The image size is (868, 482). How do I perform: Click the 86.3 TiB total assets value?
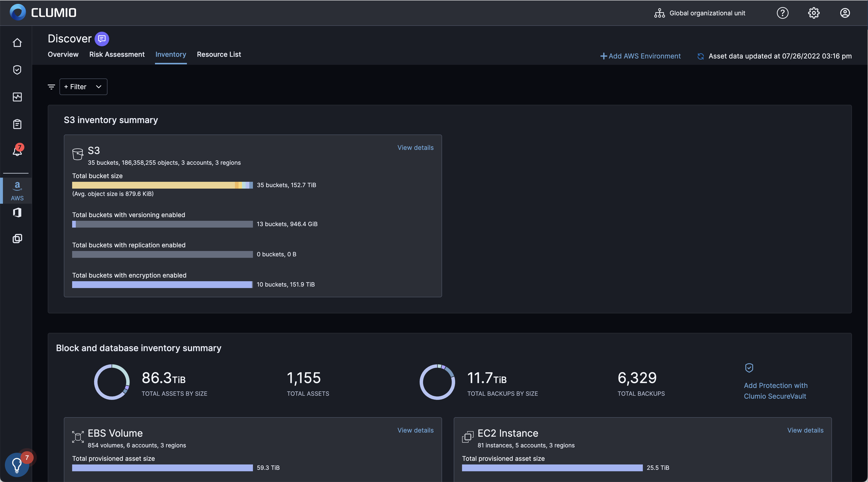coord(164,378)
